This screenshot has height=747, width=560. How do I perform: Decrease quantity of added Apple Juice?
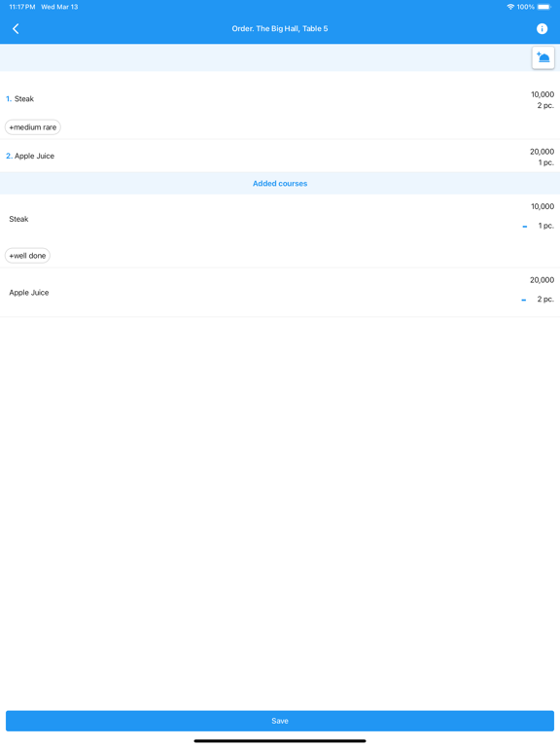tap(524, 300)
